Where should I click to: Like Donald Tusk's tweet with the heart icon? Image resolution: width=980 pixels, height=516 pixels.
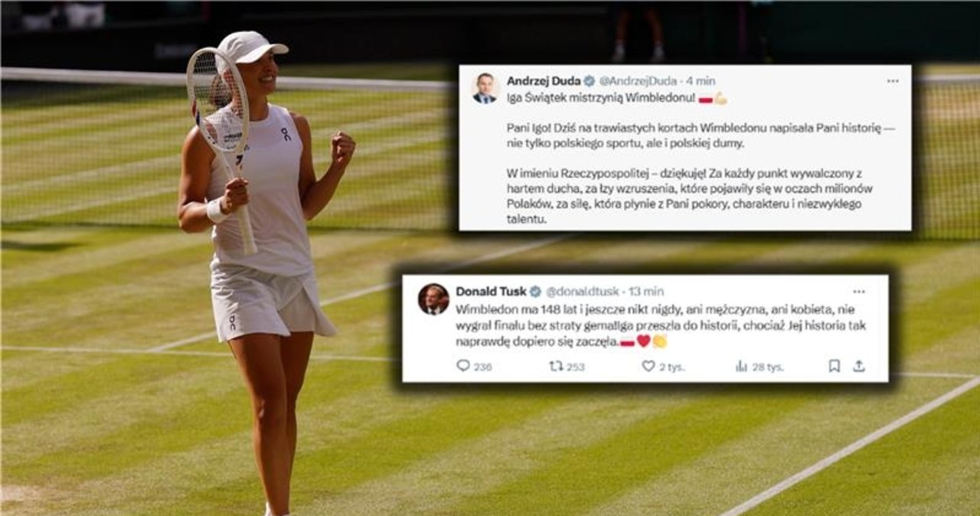point(648,366)
